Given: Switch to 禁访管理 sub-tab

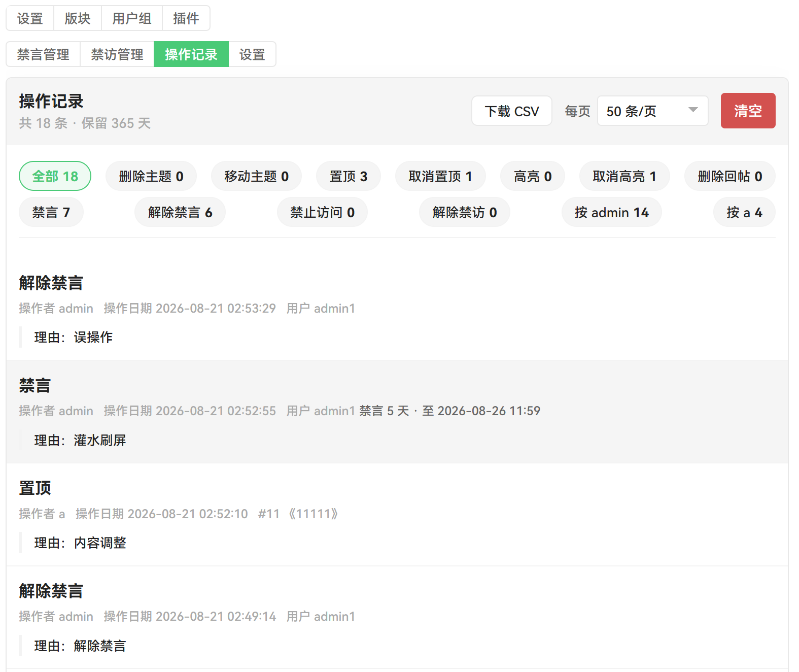Looking at the screenshot, I should click(117, 54).
